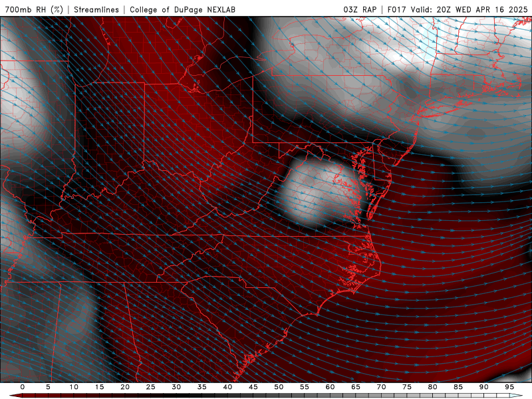The image size is (532, 399).
Task: Select the "45" value on the colorbar scale
Action: click(253, 387)
